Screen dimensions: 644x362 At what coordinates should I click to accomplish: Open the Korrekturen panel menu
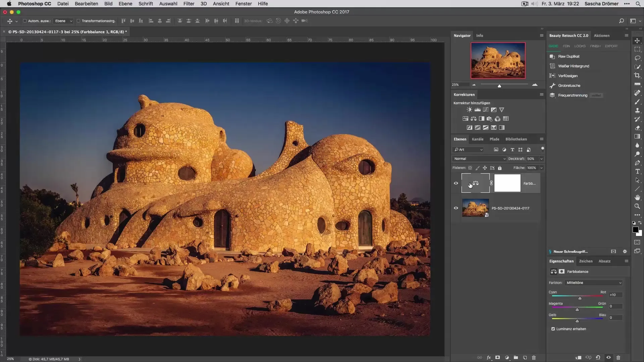pos(541,95)
